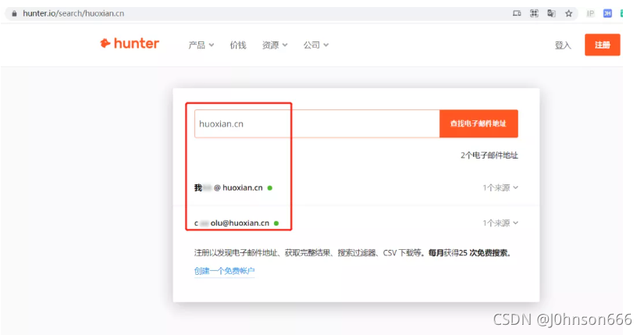Click the QR code icon in address bar
The image size is (644, 335).
point(534,13)
